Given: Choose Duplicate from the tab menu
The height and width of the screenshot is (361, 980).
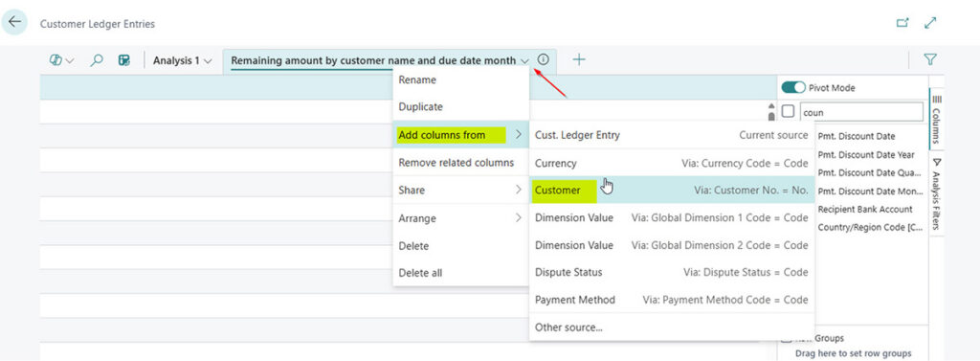Looking at the screenshot, I should [x=460, y=107].
